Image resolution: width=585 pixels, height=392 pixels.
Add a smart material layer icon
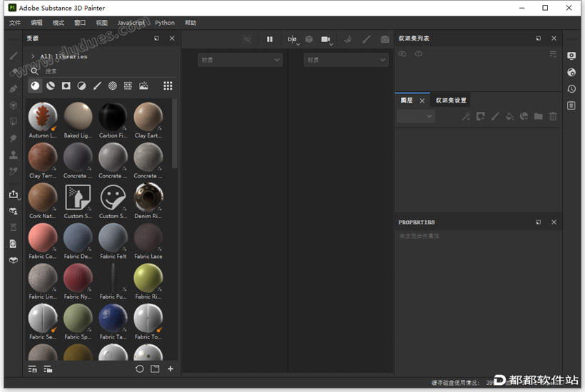click(524, 117)
